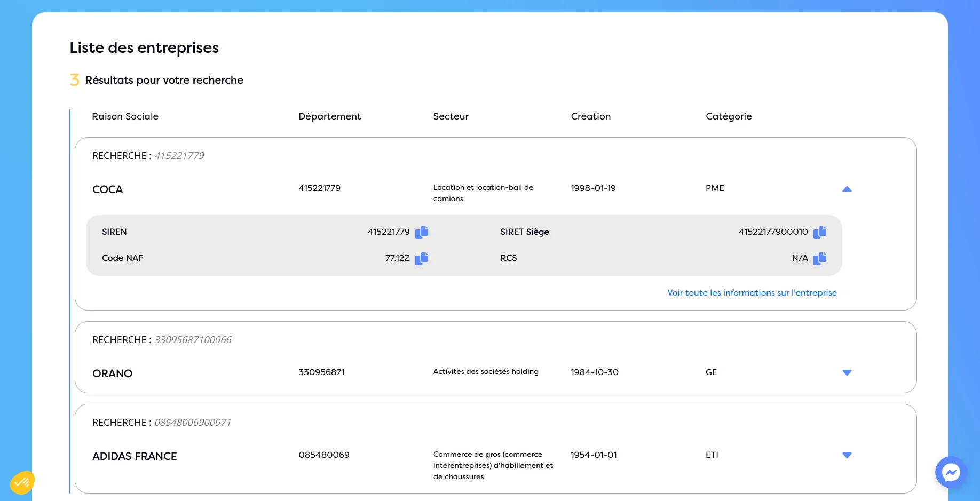
Task: Select the ADIDAS FRANCE company name
Action: click(x=135, y=456)
